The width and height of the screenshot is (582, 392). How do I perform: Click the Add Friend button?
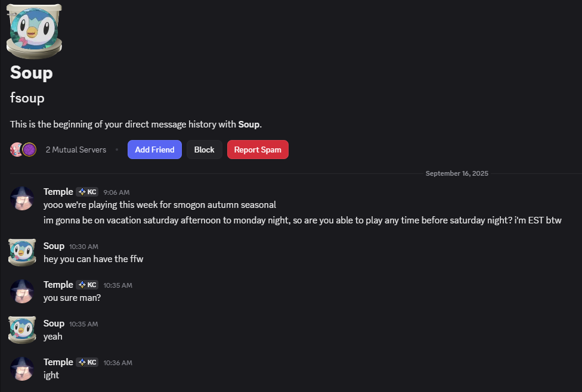click(x=154, y=150)
